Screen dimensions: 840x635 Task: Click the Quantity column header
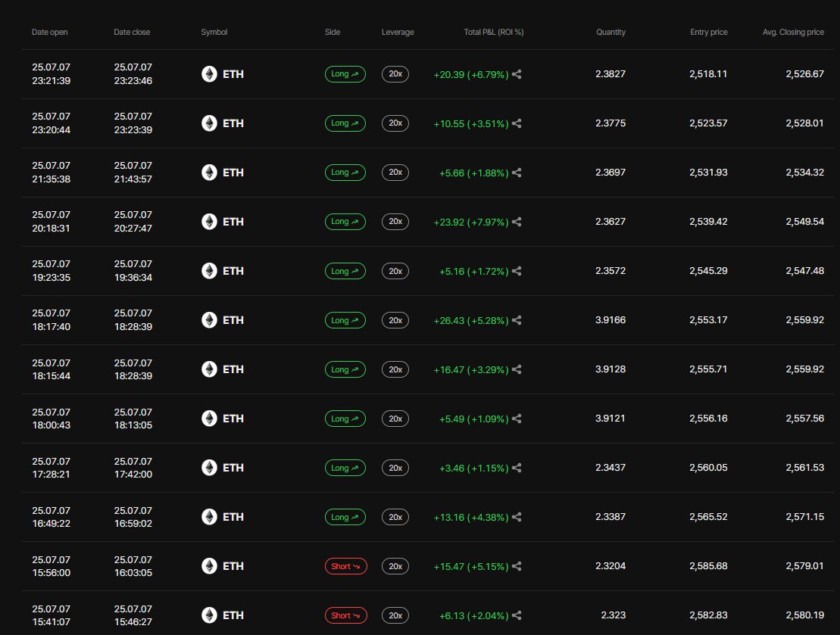pyautogui.click(x=610, y=32)
